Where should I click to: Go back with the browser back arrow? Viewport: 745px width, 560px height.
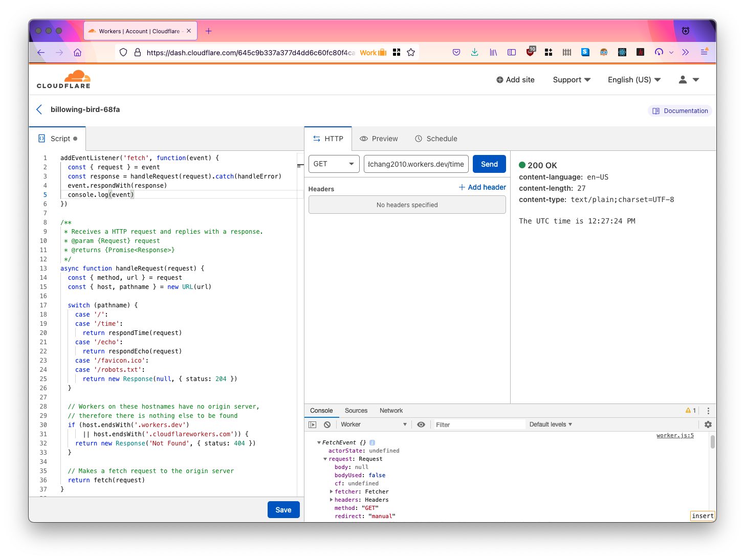41,52
